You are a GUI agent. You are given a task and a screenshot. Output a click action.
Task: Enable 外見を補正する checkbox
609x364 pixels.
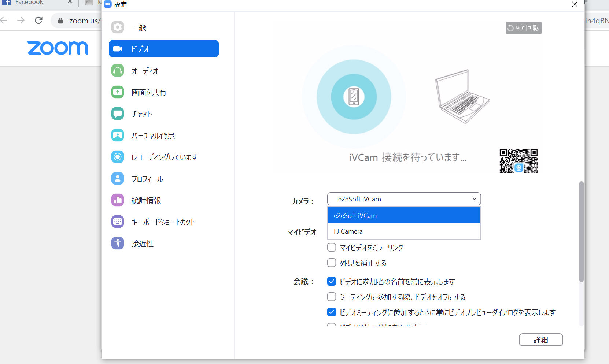[x=332, y=263]
